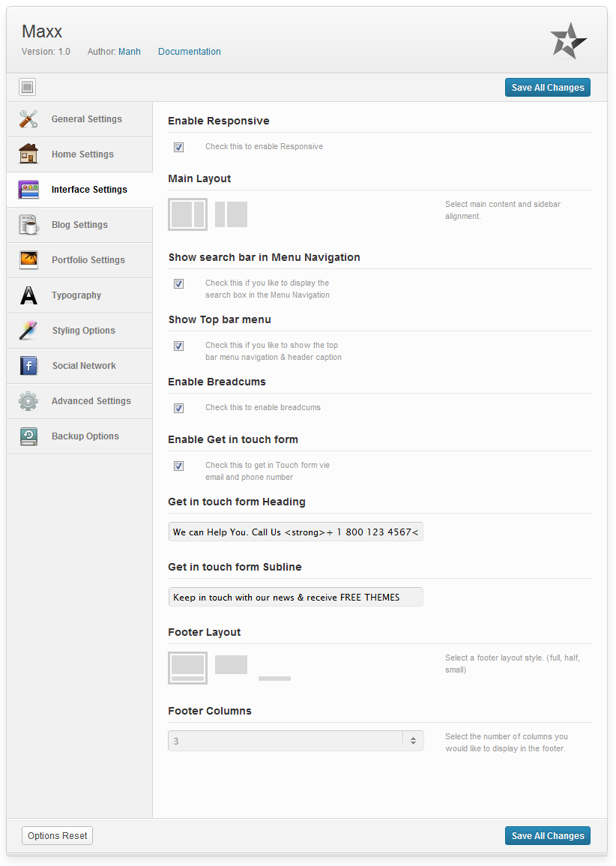
Task: Click 'Select a footer layout style' description
Action: pos(513,664)
